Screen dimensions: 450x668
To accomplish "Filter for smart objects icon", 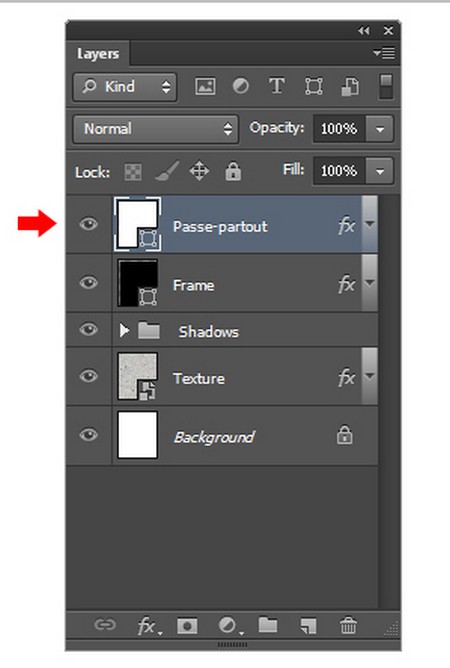I will click(350, 86).
